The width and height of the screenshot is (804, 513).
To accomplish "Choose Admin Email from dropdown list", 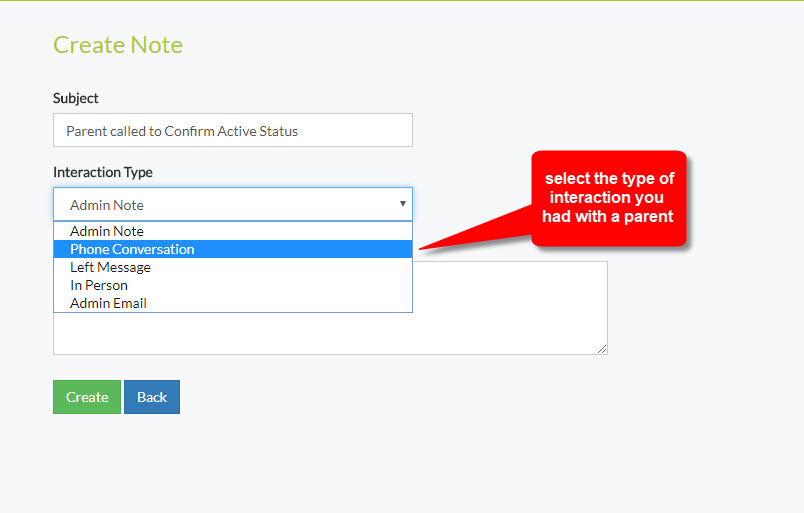I will pyautogui.click(x=108, y=303).
